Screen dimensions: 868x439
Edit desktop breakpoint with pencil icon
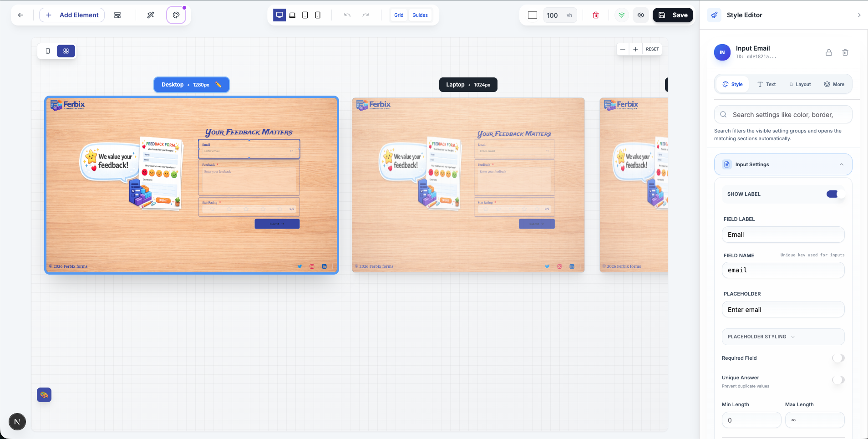[218, 85]
